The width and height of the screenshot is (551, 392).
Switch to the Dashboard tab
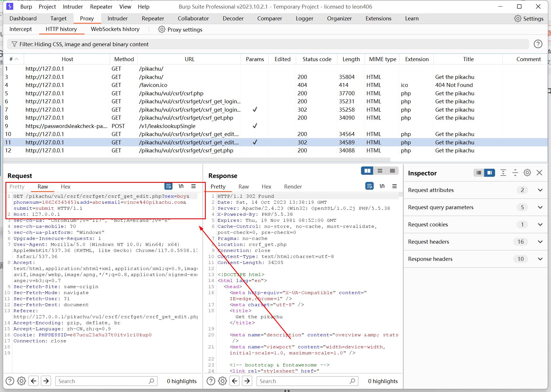click(23, 18)
